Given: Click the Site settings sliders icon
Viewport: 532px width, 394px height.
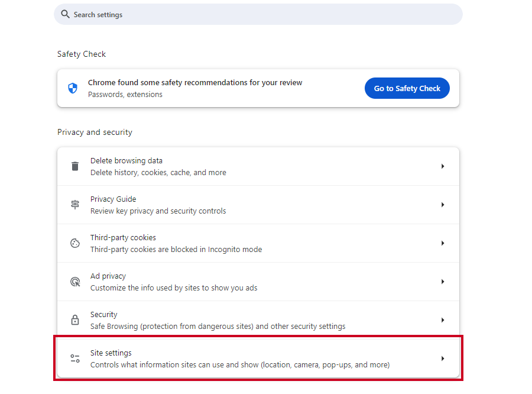Looking at the screenshot, I should 75,359.
